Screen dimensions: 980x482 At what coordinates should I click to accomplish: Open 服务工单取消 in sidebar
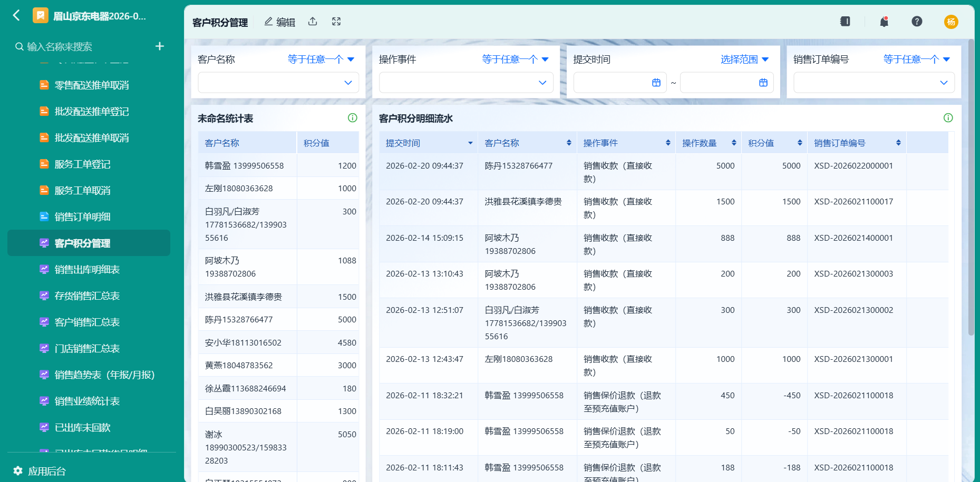[x=89, y=190]
